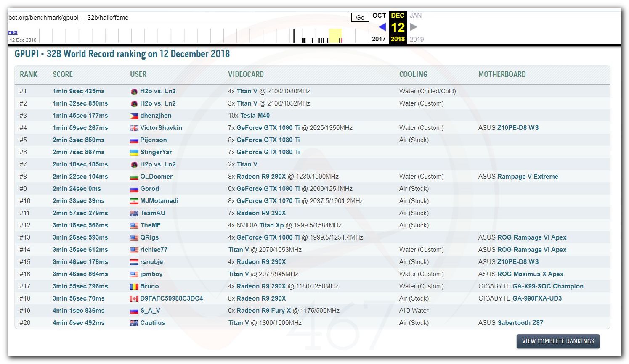Screen dimensions: 629x364
Task: Click the Go button in Wayback toolbar
Action: [x=360, y=17]
